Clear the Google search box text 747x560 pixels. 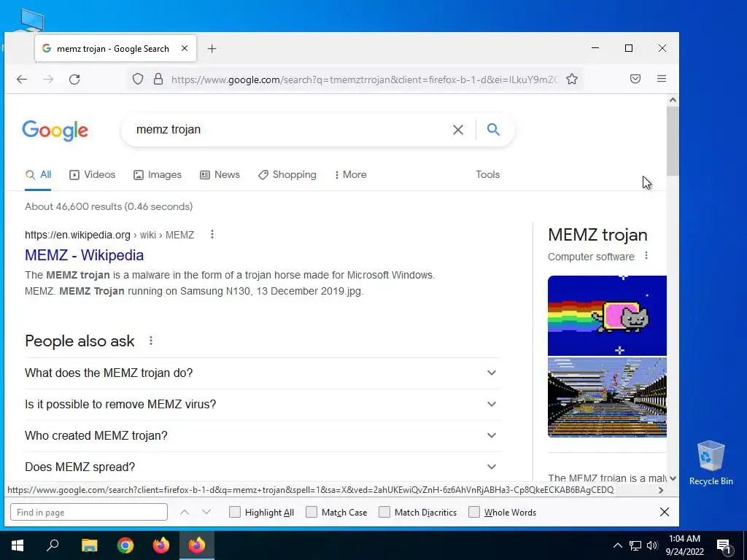pos(458,130)
